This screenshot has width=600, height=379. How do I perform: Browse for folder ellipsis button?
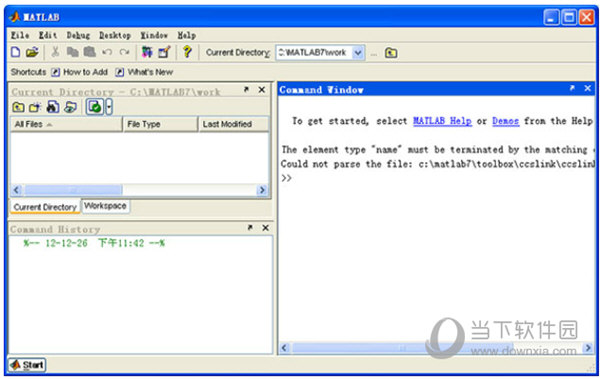374,53
